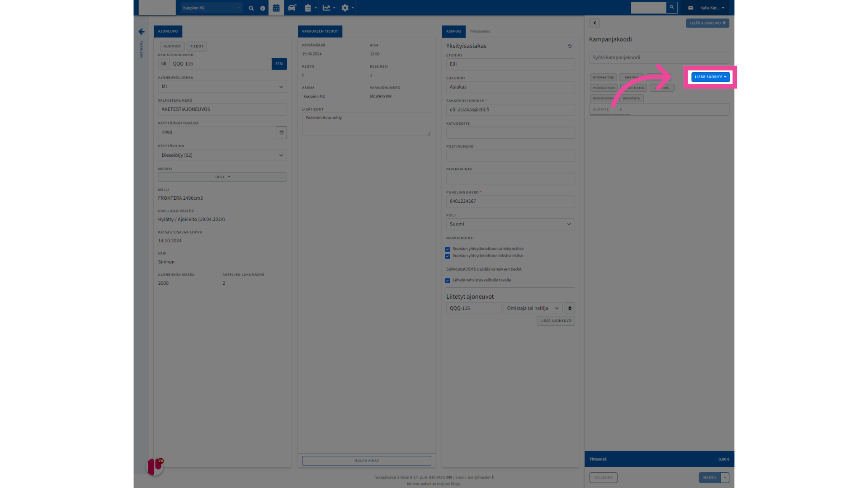The width and height of the screenshot is (868, 488).
Task: Switch to the Yritysasiakas tab
Action: 480,32
